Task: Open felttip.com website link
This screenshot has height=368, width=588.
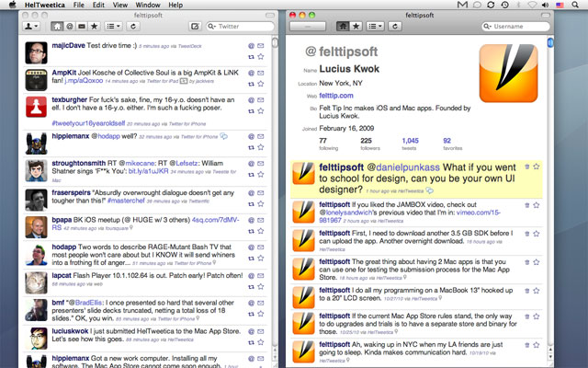Action: 336,96
